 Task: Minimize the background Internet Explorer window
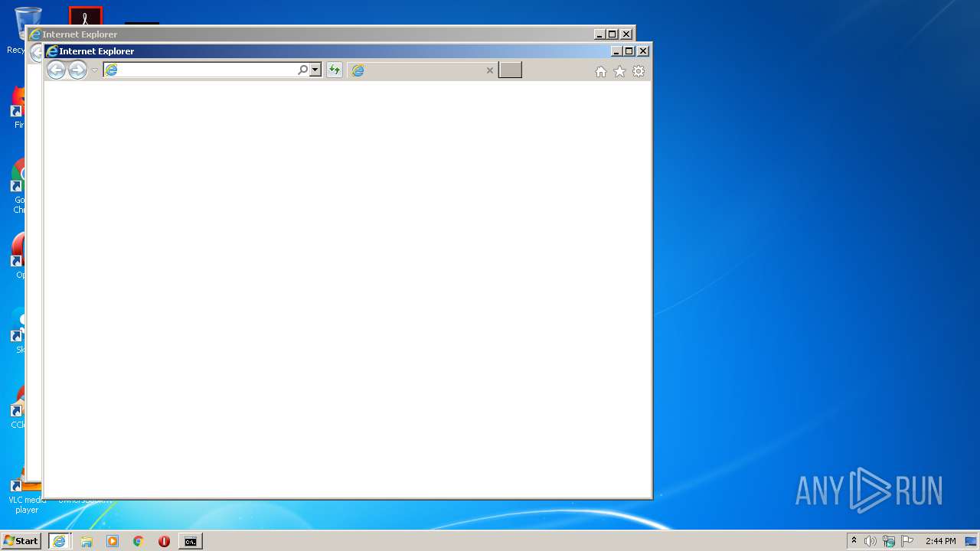point(599,34)
